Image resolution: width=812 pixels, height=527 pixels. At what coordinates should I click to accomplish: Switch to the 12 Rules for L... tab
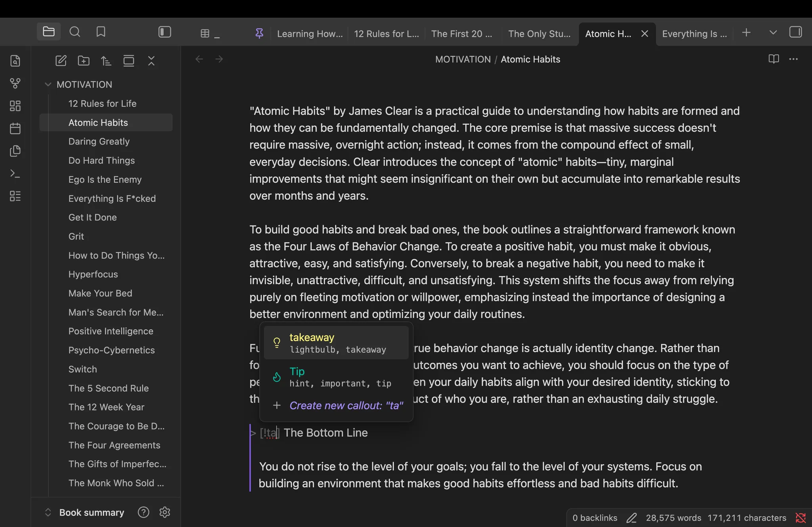[x=387, y=34]
